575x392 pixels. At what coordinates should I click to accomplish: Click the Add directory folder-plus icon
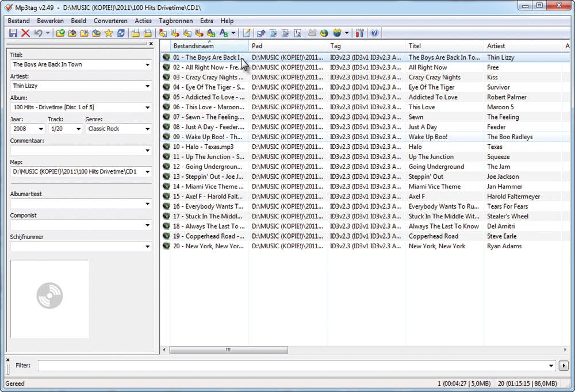point(72,33)
